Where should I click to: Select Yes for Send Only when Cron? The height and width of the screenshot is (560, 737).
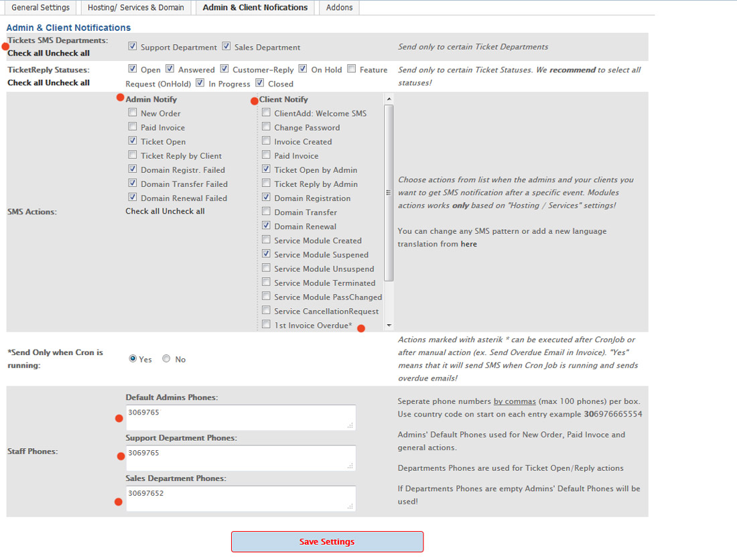133,358
